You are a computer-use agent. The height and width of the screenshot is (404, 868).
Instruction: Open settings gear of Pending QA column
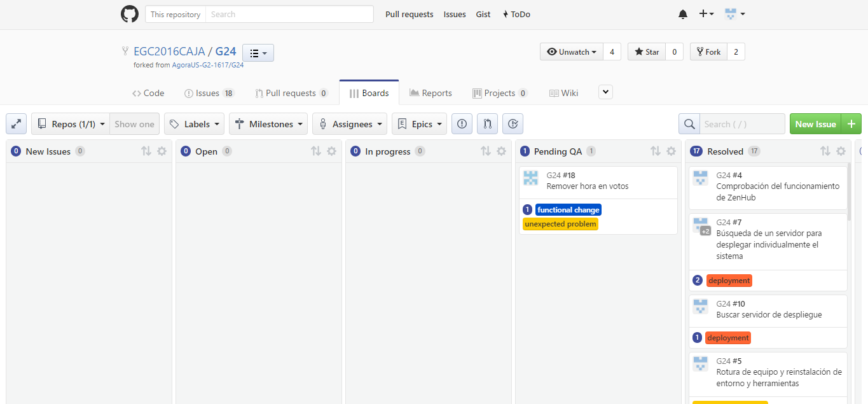tap(671, 151)
